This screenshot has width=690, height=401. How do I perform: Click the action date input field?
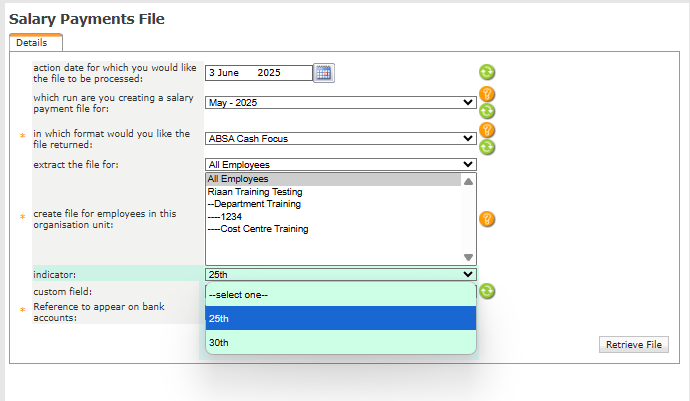pyautogui.click(x=258, y=72)
